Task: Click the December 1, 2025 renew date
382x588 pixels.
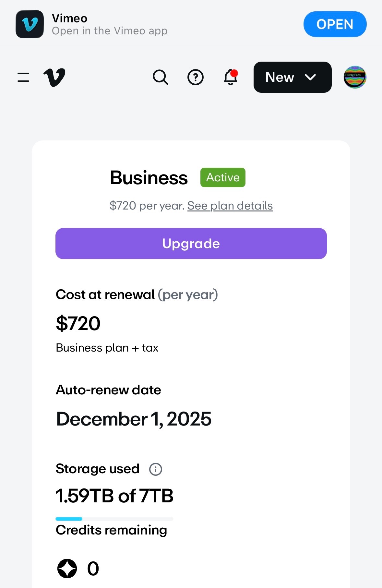Action: pyautogui.click(x=134, y=419)
